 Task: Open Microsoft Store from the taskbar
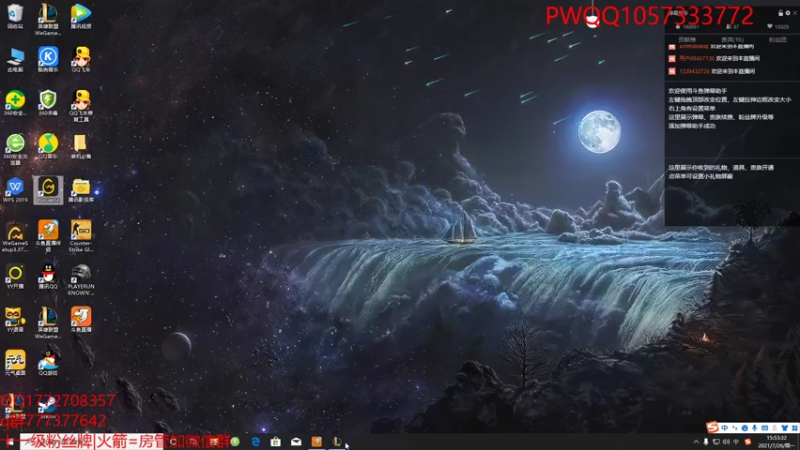[276, 441]
